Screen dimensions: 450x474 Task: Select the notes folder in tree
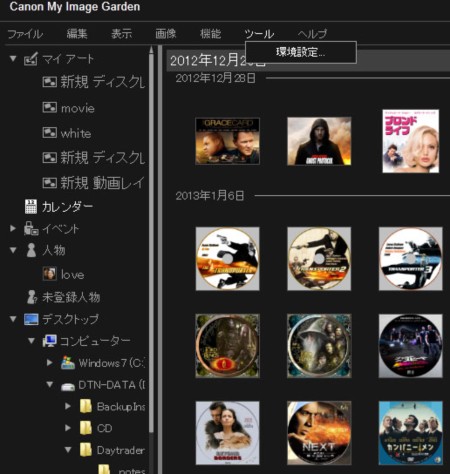[x=132, y=470]
